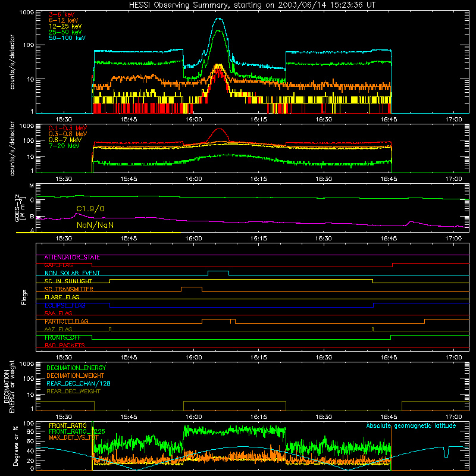This screenshot has height=476, width=476.
Task: Select the FLARE_FLAG label
Action: pyautogui.click(x=62, y=297)
